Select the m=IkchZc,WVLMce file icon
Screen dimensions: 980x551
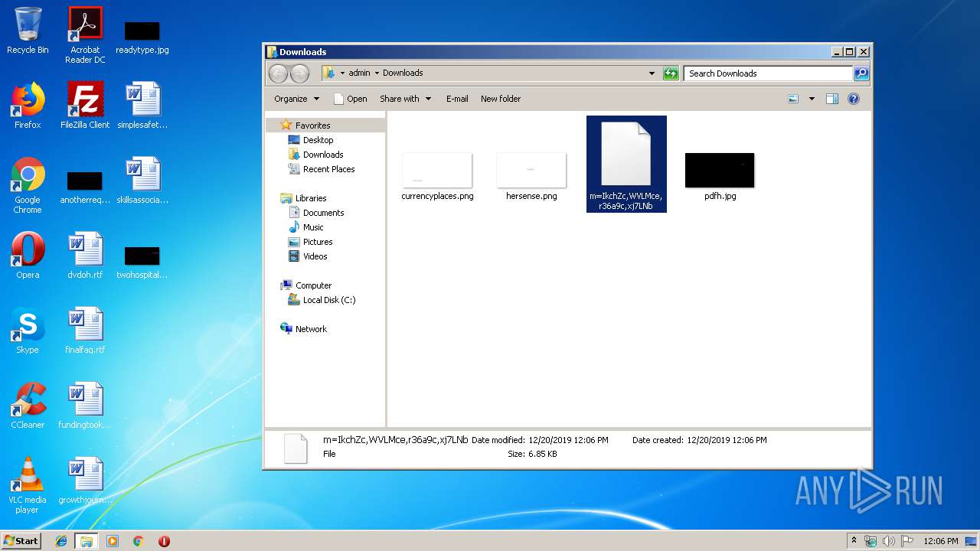click(x=626, y=153)
